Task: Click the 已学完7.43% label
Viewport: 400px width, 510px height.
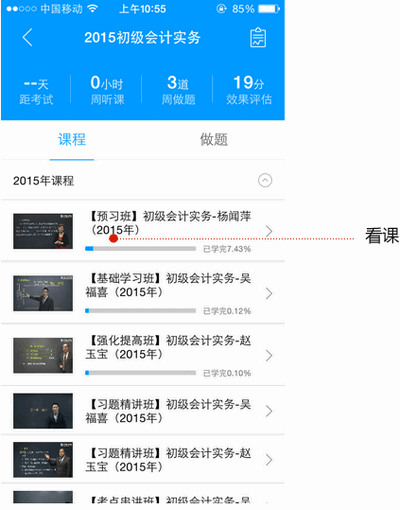Action: click(227, 249)
